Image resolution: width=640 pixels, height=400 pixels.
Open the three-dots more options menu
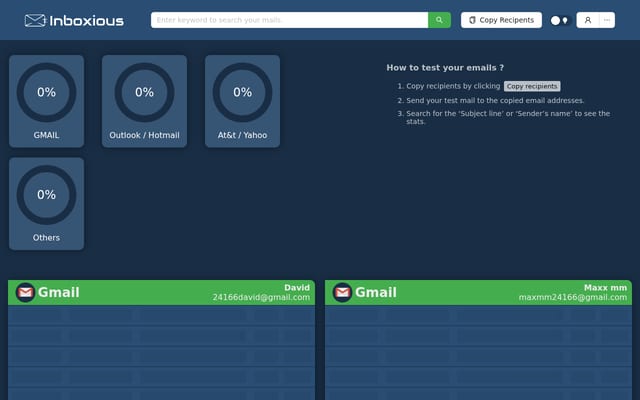tap(607, 20)
